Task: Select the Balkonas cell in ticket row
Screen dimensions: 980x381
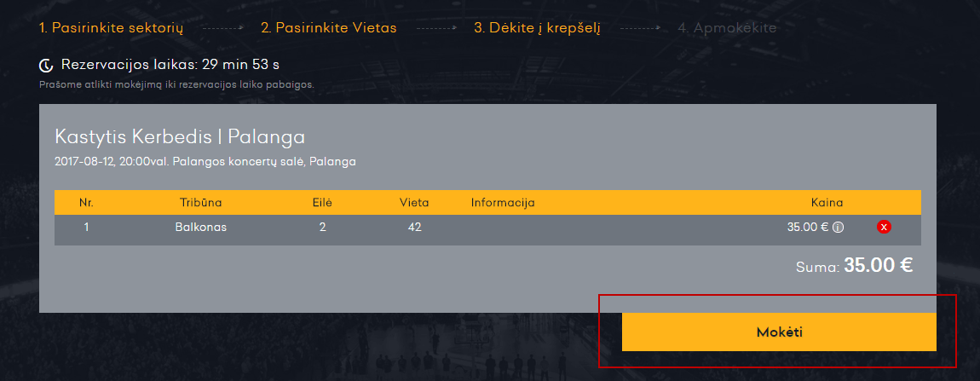Action: pos(200,228)
